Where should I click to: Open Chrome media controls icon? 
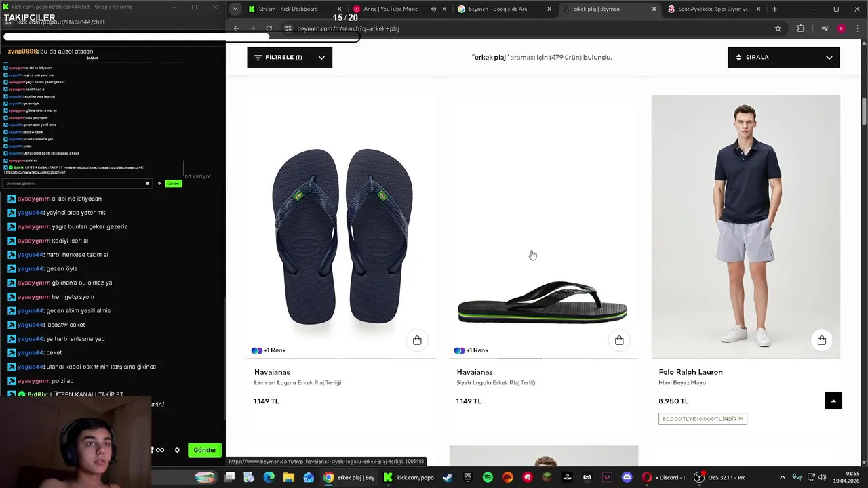tap(825, 28)
